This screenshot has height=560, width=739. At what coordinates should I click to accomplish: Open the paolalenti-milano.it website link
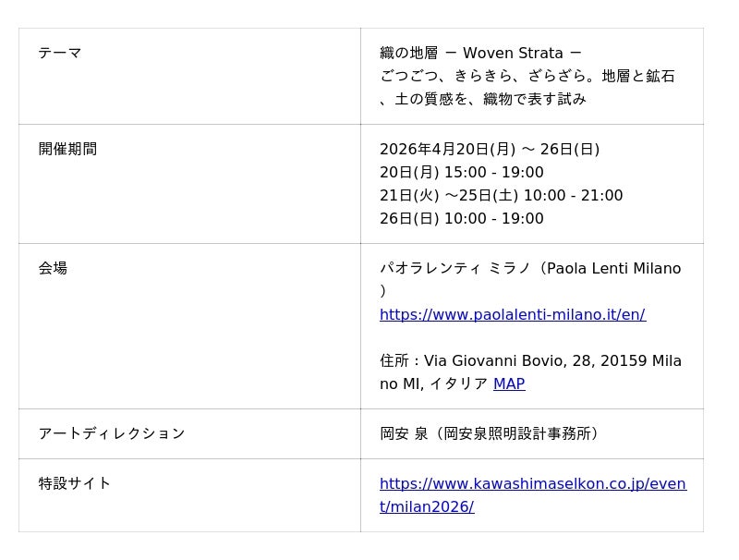pos(512,314)
